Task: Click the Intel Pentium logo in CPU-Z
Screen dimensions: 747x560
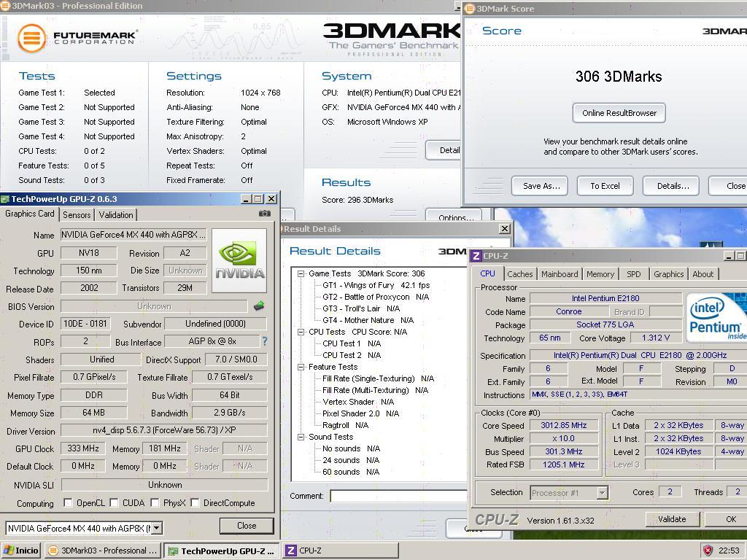Action: [x=716, y=317]
